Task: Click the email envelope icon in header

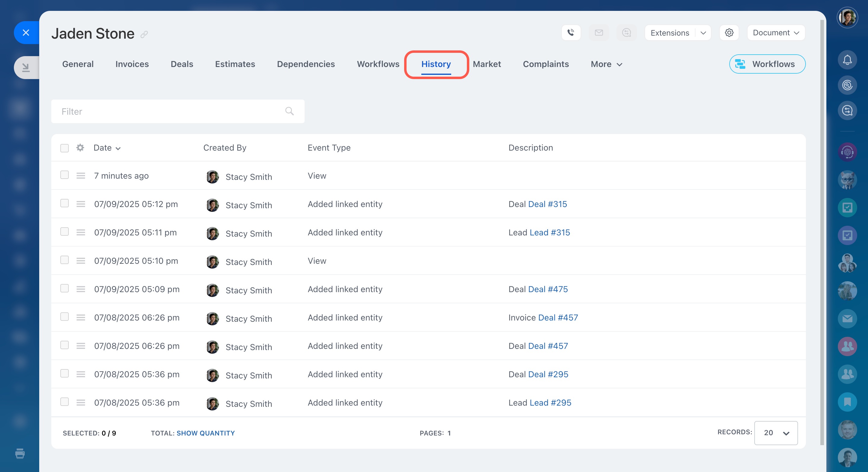Action: pyautogui.click(x=599, y=33)
